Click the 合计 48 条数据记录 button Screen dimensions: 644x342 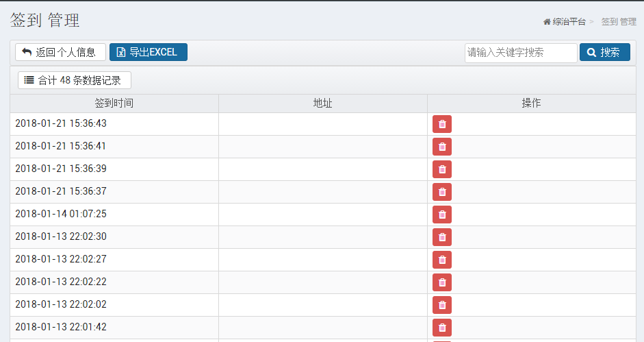(75, 80)
